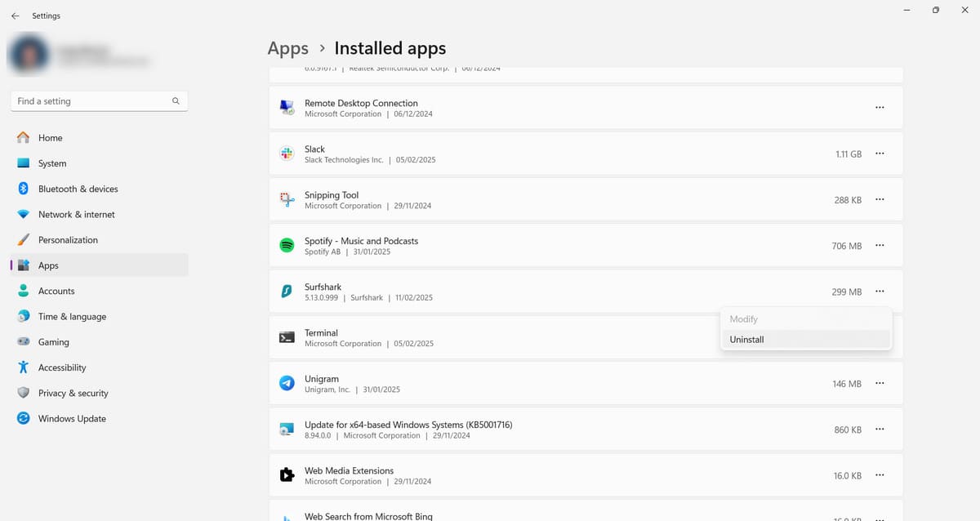The height and width of the screenshot is (521, 980).
Task: Click the Time & language globe icon
Action: 23,316
